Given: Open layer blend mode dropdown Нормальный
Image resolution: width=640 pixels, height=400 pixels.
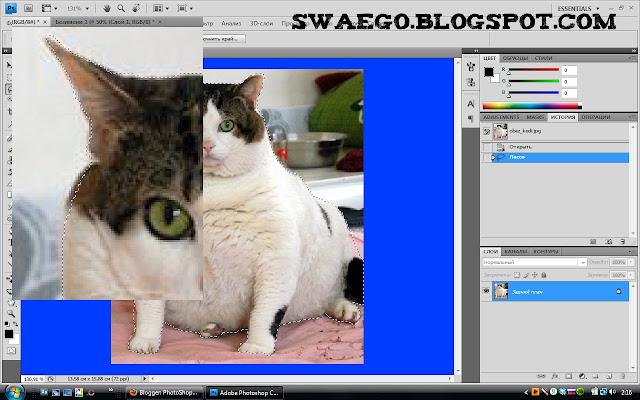Looking at the screenshot, I should coord(534,262).
